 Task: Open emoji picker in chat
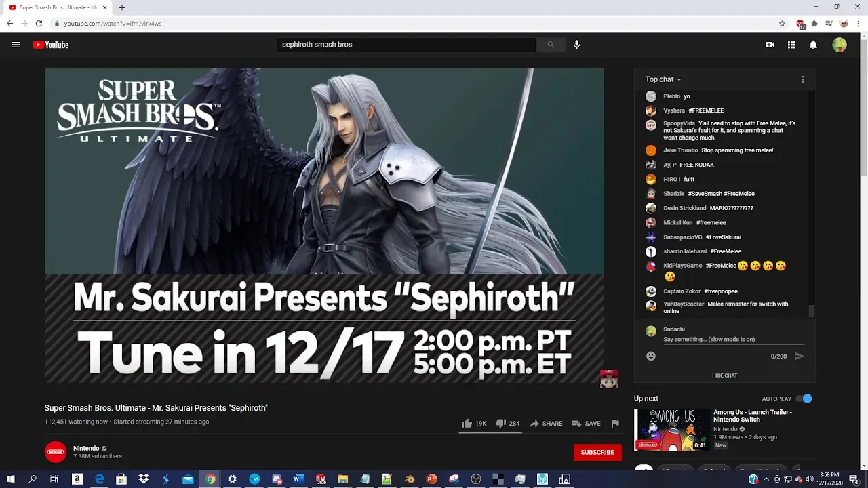(x=651, y=357)
